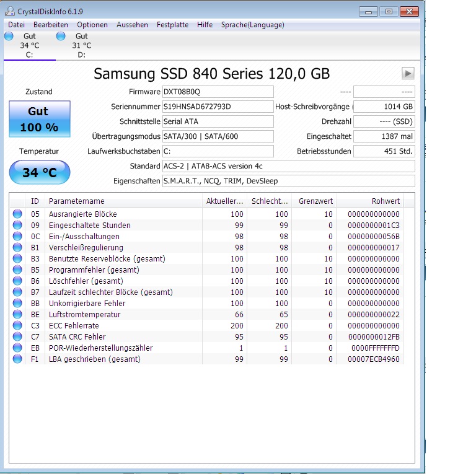This screenshot has height=474, width=476.
Task: Click the Laufwerksbuchstaben field C:
Action: (x=218, y=151)
